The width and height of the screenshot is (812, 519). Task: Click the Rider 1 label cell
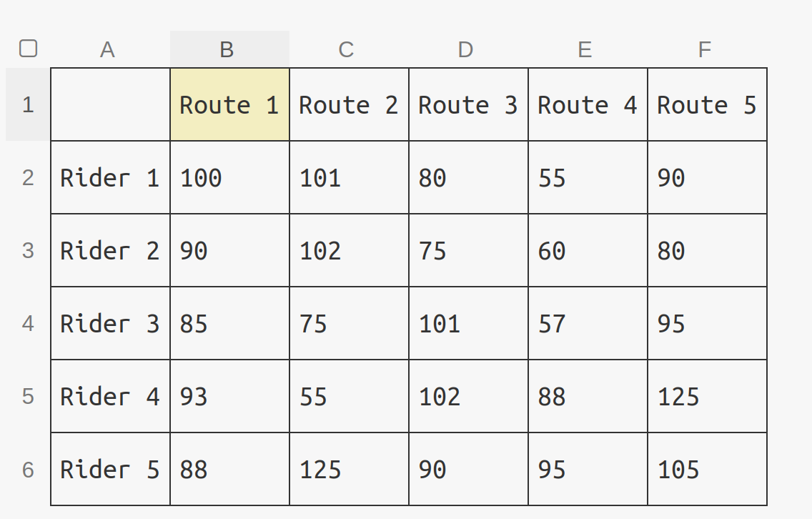(x=110, y=177)
